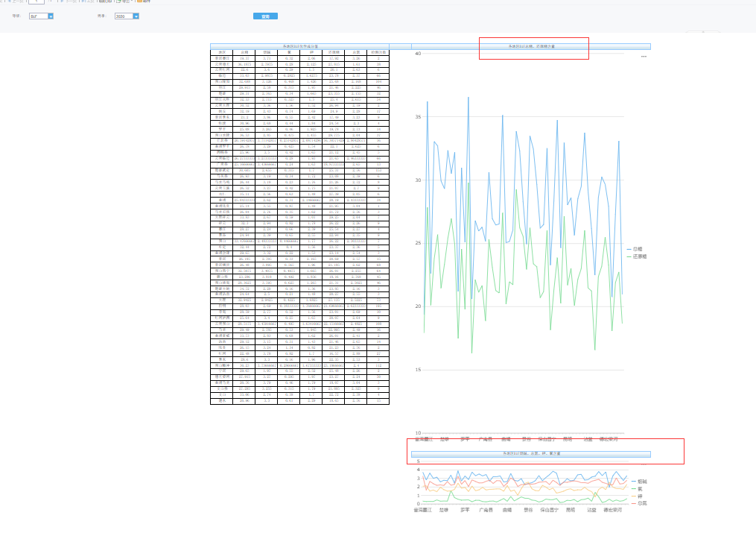Toggle 总糖 legend entry in upper chart

[x=635, y=249]
